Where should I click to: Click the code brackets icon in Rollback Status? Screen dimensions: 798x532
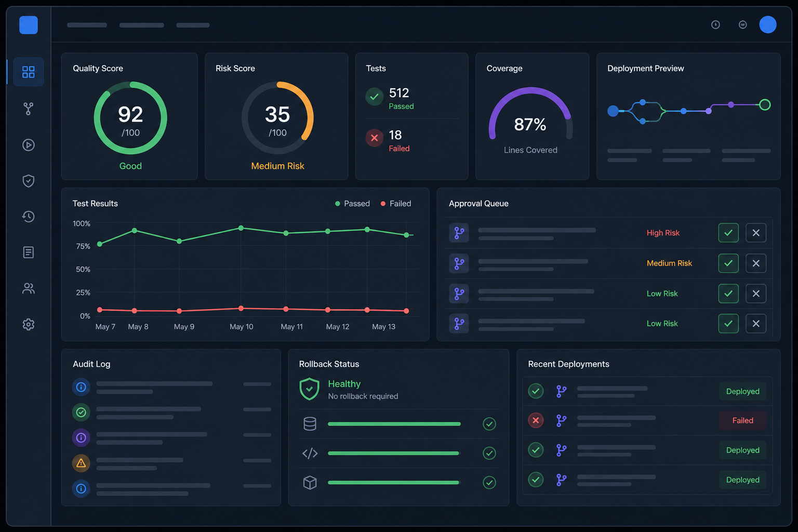(310, 454)
